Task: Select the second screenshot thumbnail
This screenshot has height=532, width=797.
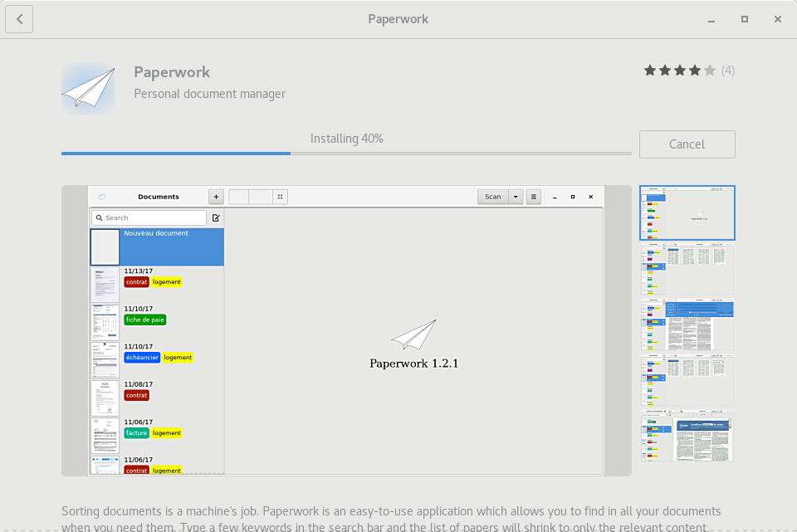Action: coord(687,269)
